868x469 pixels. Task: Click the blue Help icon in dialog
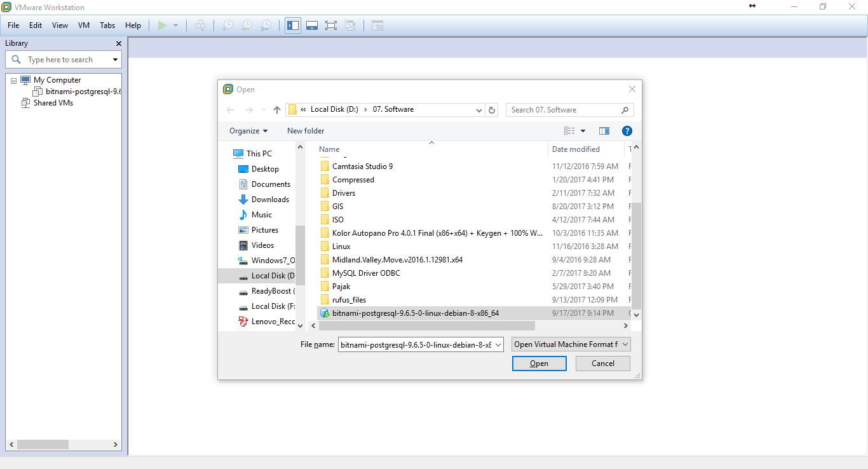click(x=627, y=131)
